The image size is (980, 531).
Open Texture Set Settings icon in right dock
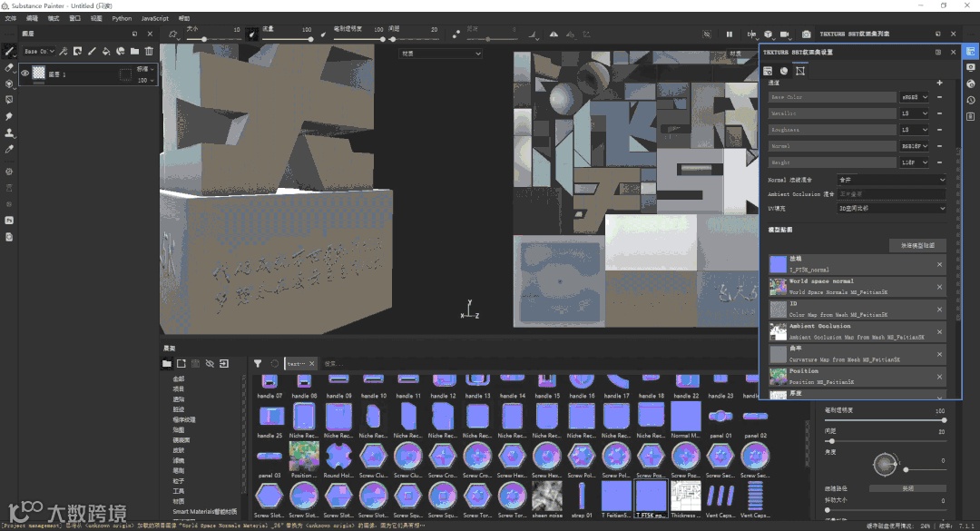pyautogui.click(x=970, y=52)
